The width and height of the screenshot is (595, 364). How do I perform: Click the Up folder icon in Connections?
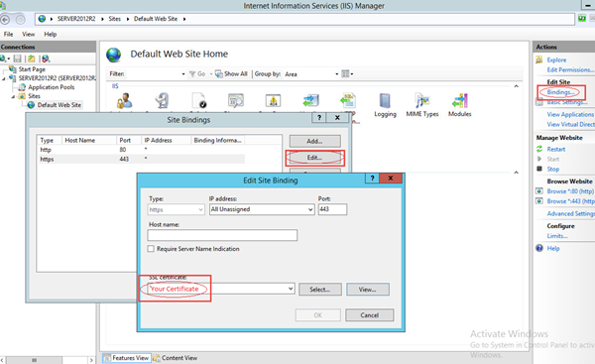tap(32, 59)
